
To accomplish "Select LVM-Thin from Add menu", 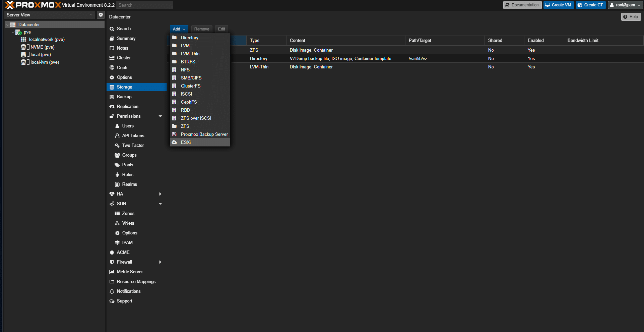I will click(x=200, y=54).
